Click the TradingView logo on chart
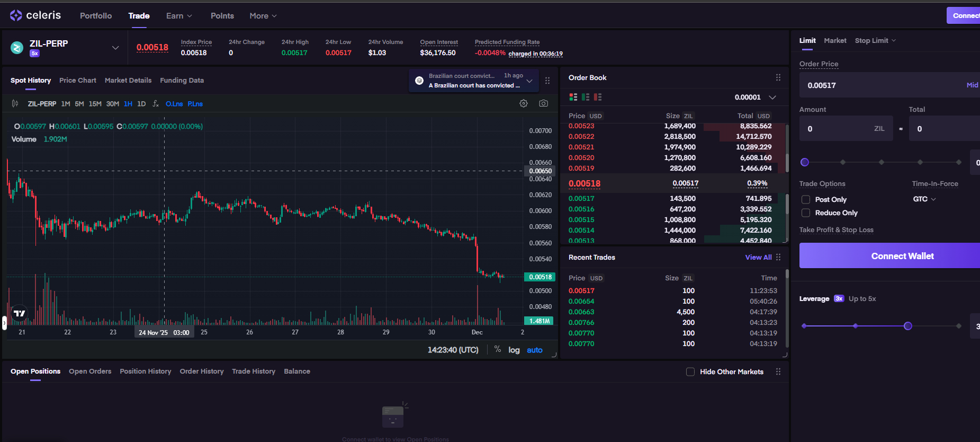This screenshot has height=442, width=980. click(20, 313)
